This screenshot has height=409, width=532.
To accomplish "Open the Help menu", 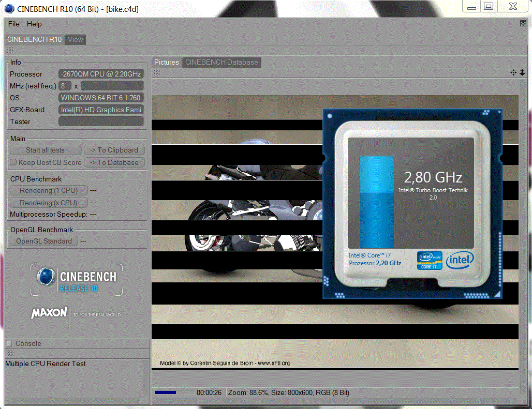I will click(34, 24).
